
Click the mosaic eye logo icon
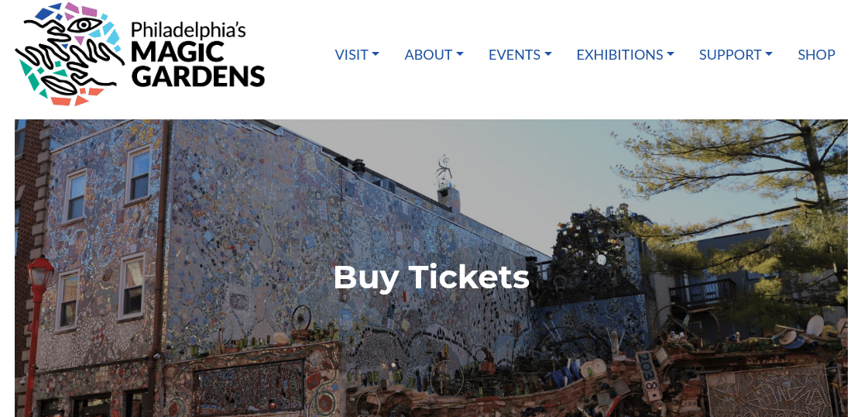click(69, 53)
